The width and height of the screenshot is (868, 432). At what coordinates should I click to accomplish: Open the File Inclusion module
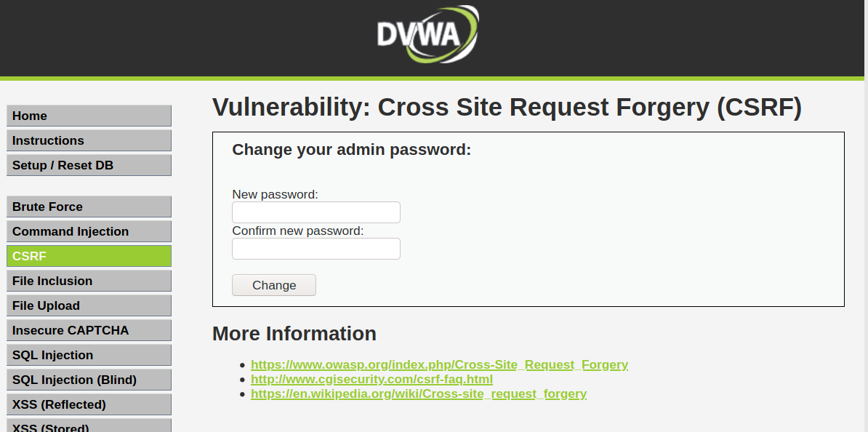coord(89,281)
